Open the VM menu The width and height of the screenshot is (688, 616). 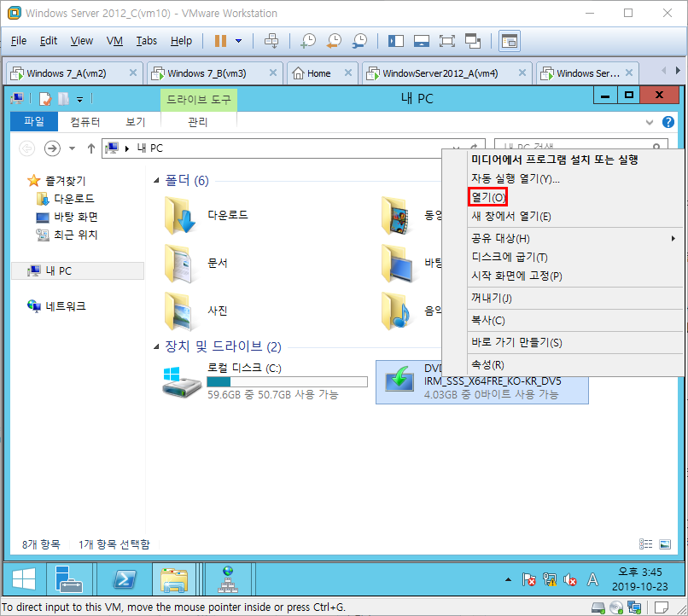click(114, 41)
